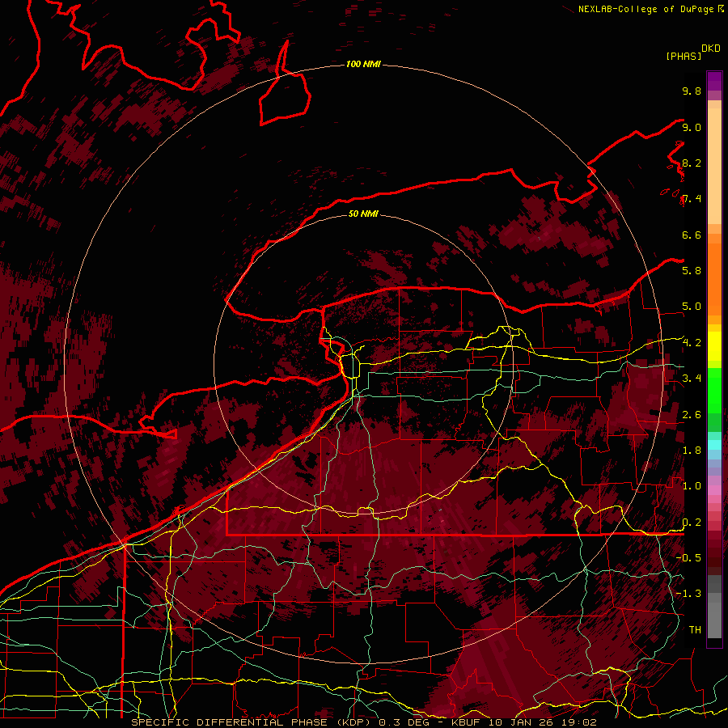The height and width of the screenshot is (728, 728).
Task: Click the 8.2 scale value
Action: [x=692, y=163]
